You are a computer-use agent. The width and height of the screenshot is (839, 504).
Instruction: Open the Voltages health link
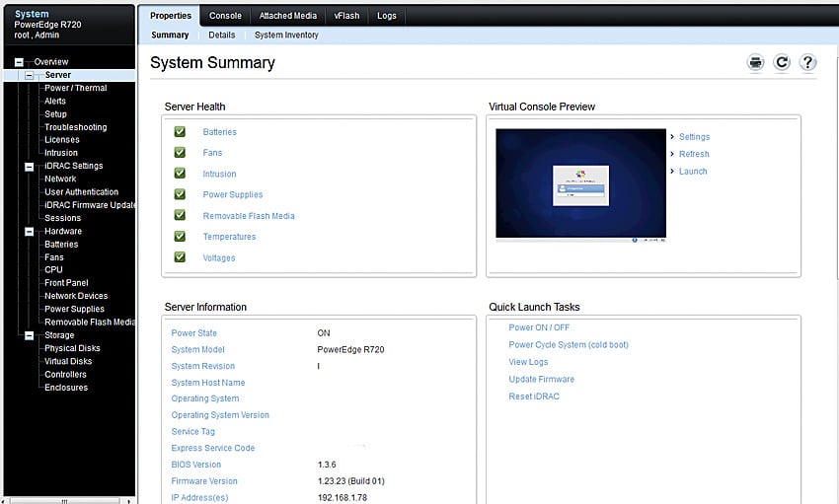click(219, 257)
